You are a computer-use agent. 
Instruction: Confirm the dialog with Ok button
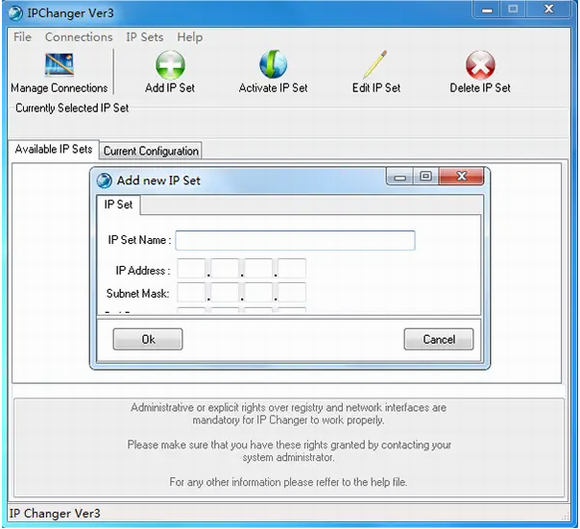[x=148, y=339]
